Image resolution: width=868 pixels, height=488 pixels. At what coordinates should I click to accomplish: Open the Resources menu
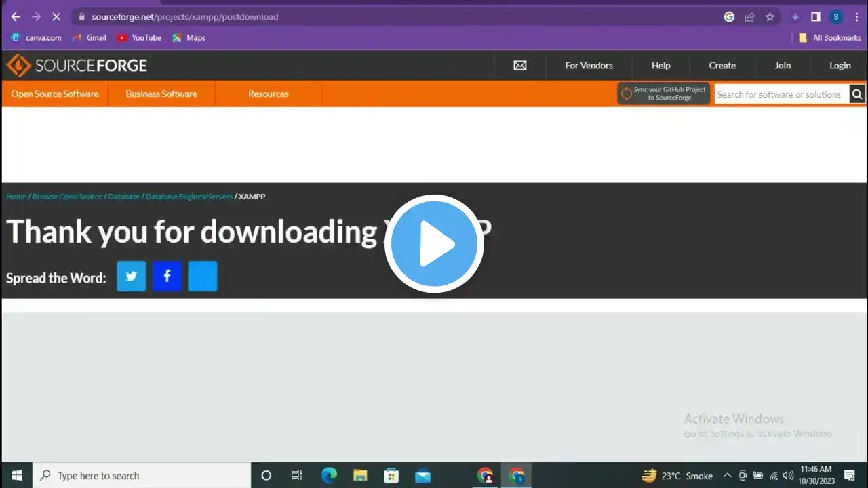tap(269, 94)
